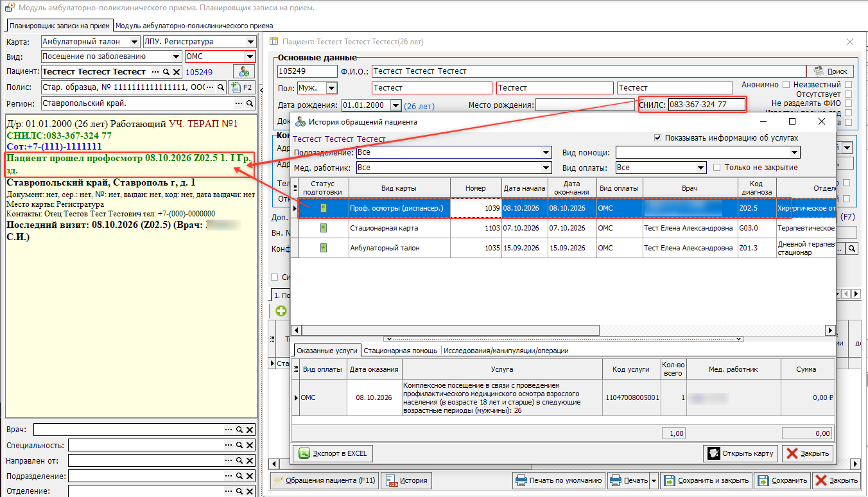
Task: Click the status icon of the Проф. осмотры row
Action: tap(324, 208)
